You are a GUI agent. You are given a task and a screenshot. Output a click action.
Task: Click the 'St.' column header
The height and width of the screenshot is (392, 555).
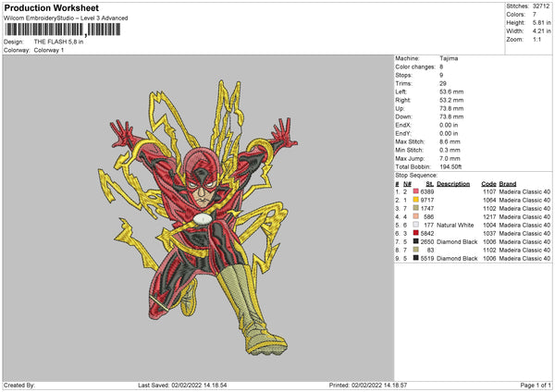coord(430,184)
